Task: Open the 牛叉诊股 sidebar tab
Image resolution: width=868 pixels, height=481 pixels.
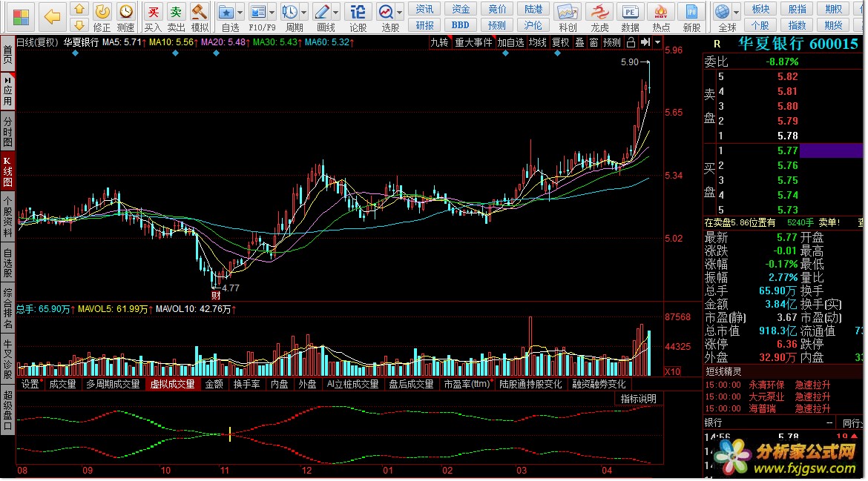Action: click(7, 359)
